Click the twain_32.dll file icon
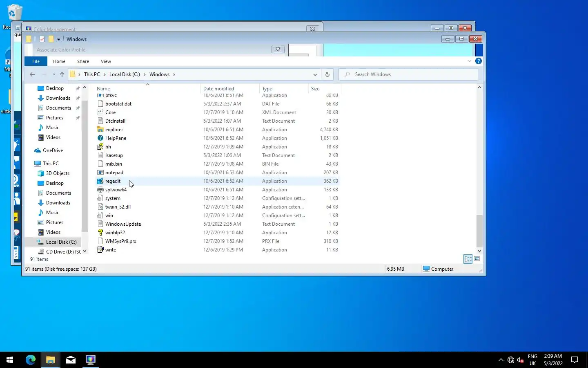Screen dimensions: 588x368 [100, 207]
